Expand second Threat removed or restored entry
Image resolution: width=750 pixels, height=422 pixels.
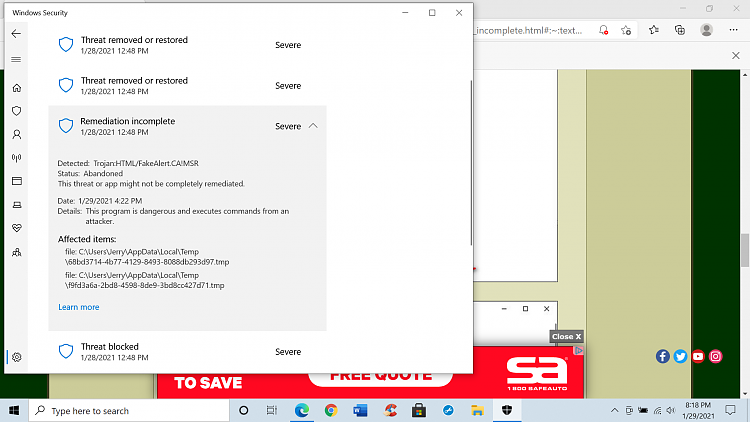pos(188,86)
